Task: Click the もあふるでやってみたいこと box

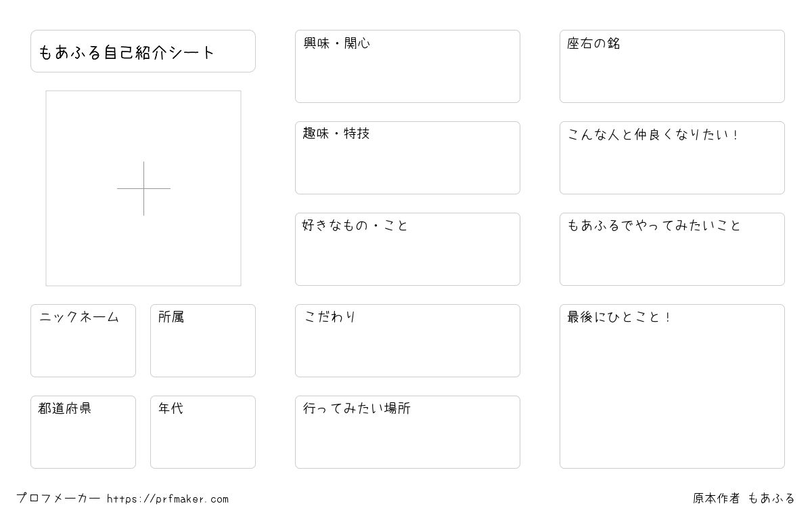Action: [x=672, y=249]
